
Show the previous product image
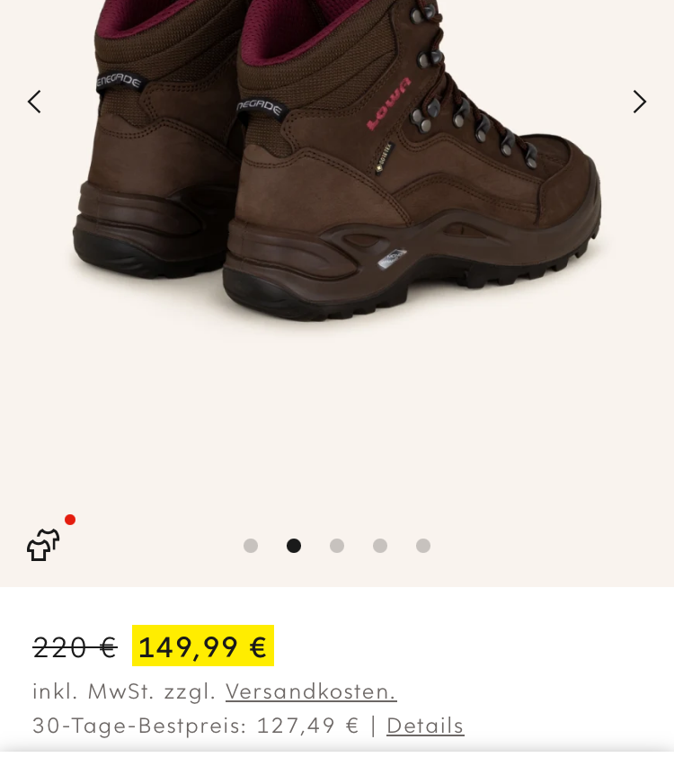pyautogui.click(x=34, y=102)
